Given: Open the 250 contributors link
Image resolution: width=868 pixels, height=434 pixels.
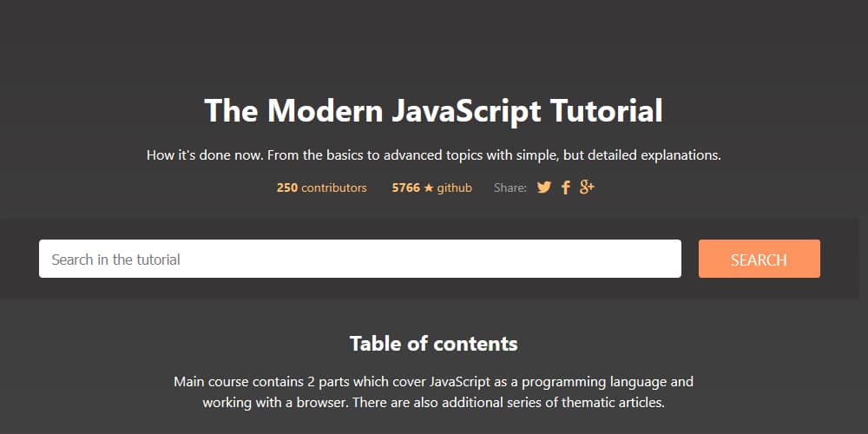Looking at the screenshot, I should (x=321, y=187).
